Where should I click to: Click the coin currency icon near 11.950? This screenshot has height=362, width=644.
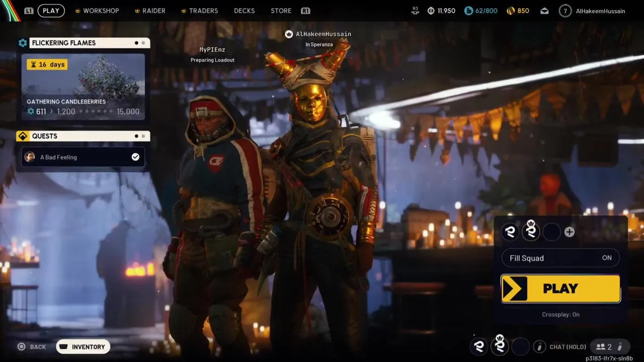431,11
